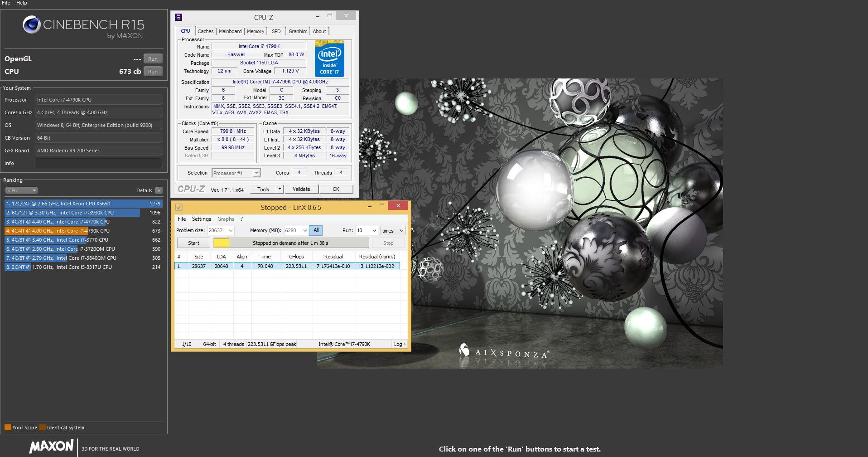
Task: Click the Start button in LinX
Action: pos(193,243)
